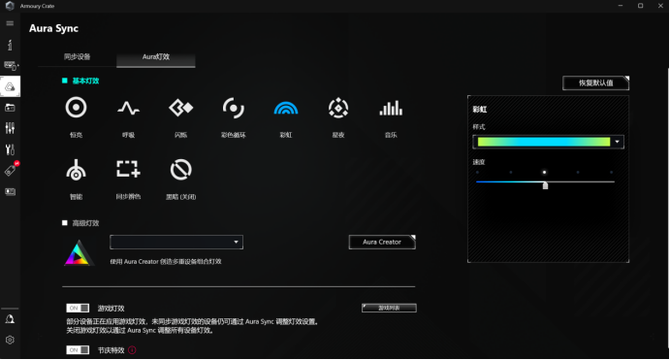670x360 pixels.
Task: Open Scenario Profiles sliders icon in sidebar
Action: point(10,128)
